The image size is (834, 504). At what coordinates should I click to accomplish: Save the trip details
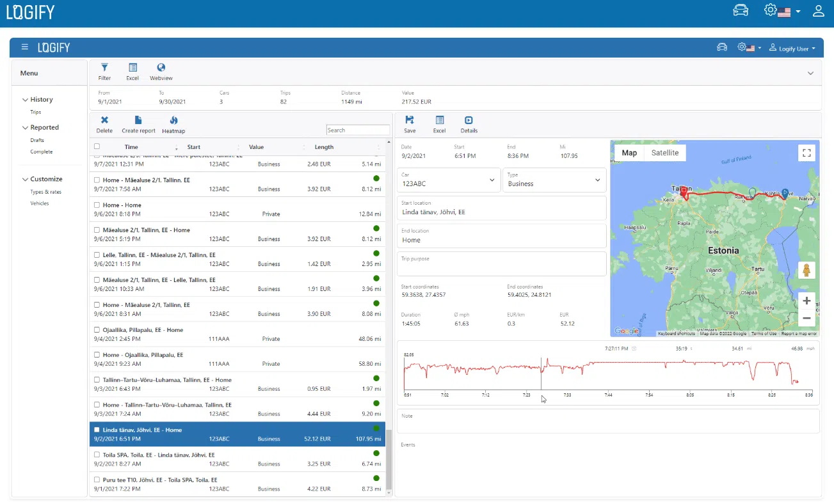pos(410,123)
